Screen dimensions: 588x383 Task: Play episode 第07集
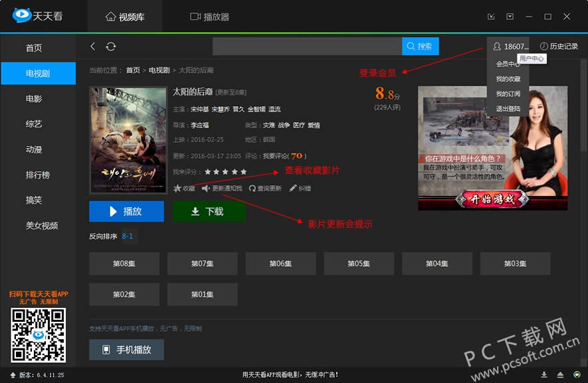203,264
